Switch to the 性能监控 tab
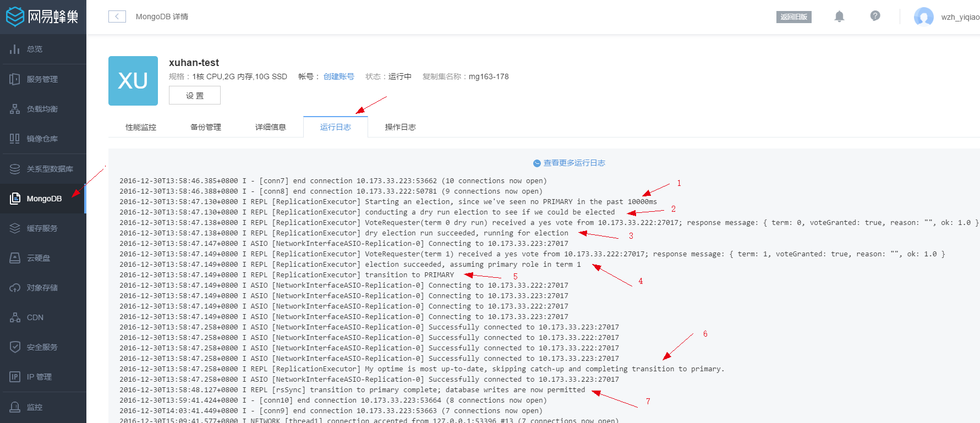980x423 pixels. pos(141,127)
